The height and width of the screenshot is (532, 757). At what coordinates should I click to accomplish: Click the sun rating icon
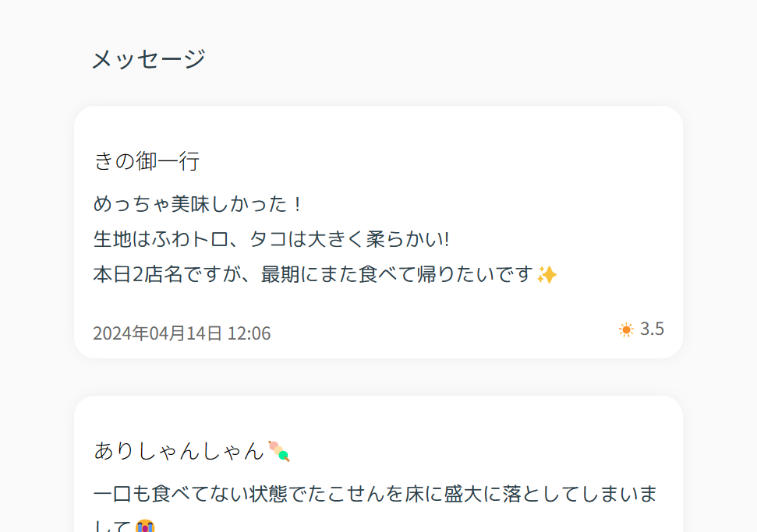click(626, 330)
